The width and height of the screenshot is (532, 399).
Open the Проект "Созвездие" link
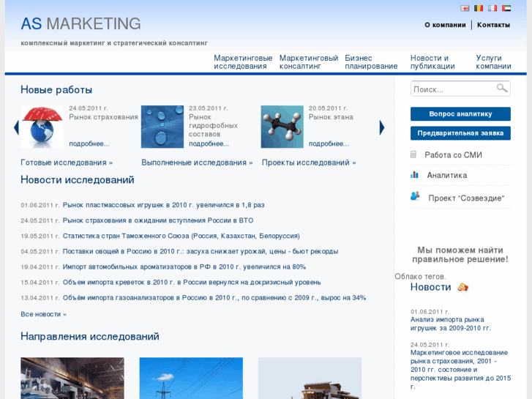tap(466, 198)
